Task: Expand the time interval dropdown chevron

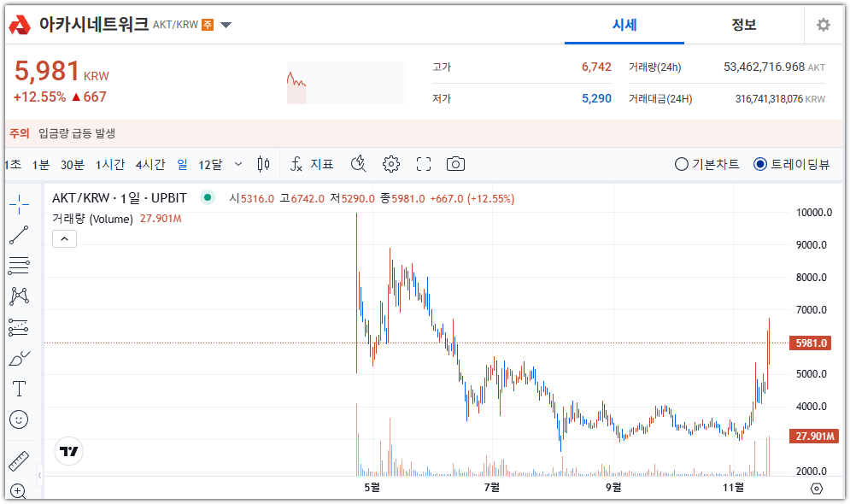Action: 238,164
